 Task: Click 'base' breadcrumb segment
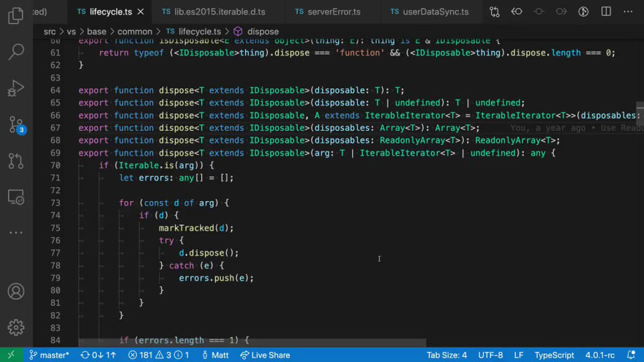click(x=97, y=31)
